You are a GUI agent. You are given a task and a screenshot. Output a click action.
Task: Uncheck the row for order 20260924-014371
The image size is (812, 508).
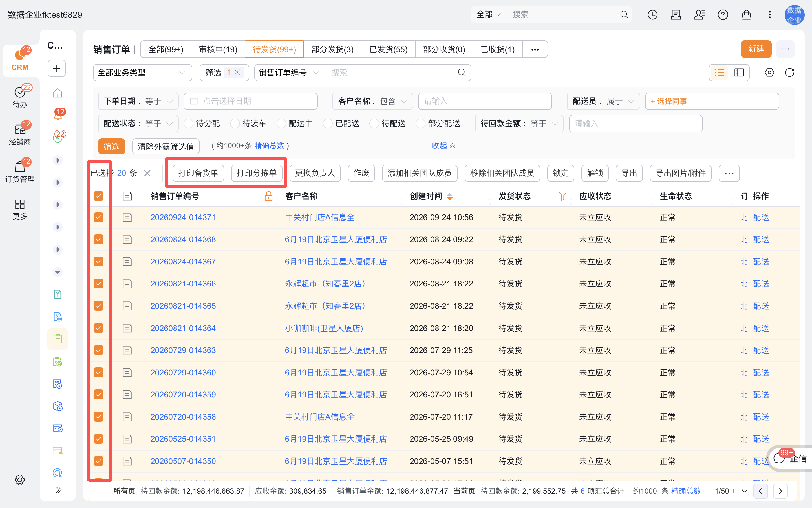tap(98, 217)
